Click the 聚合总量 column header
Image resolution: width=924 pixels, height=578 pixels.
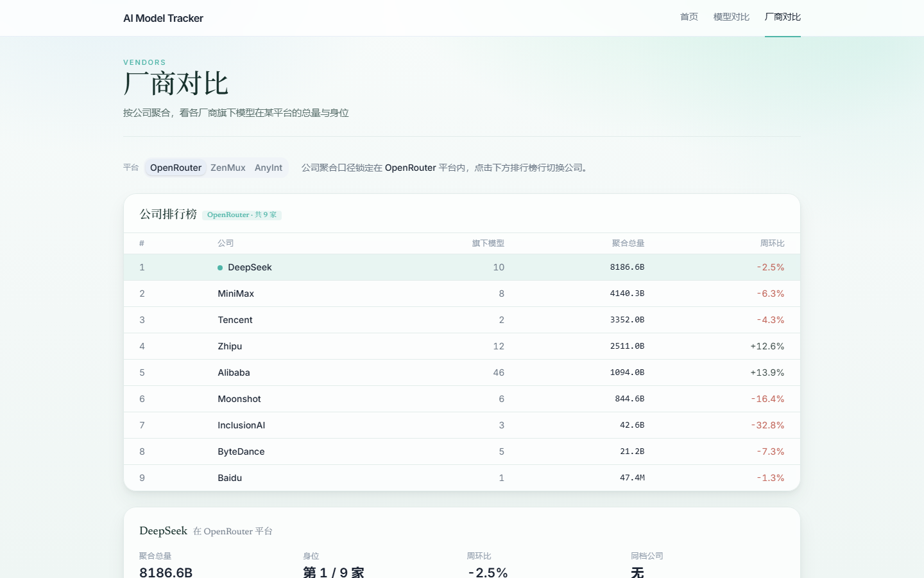click(628, 243)
